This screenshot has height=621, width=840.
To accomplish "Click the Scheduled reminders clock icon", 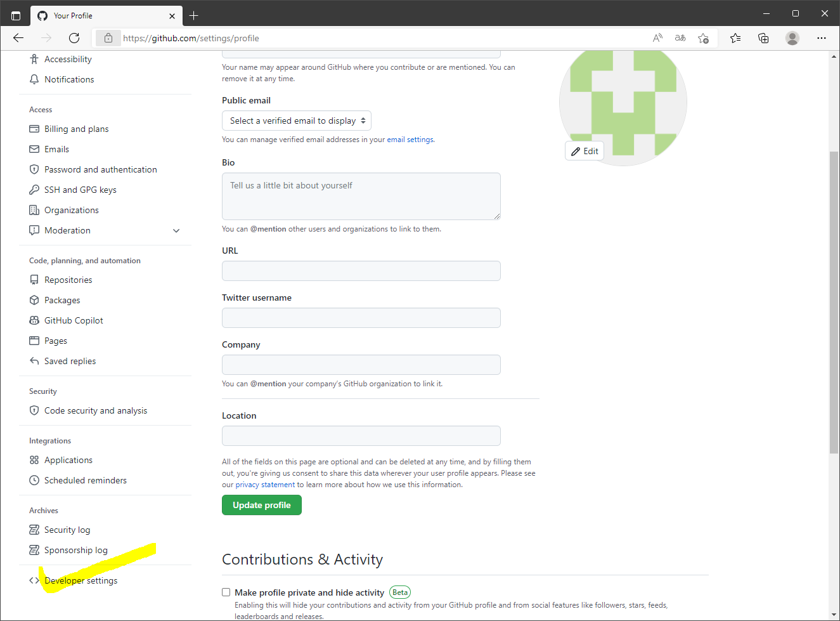I will point(34,480).
